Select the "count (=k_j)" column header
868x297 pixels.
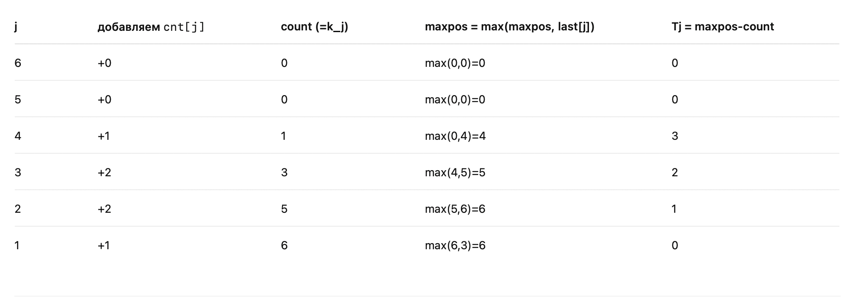314,27
